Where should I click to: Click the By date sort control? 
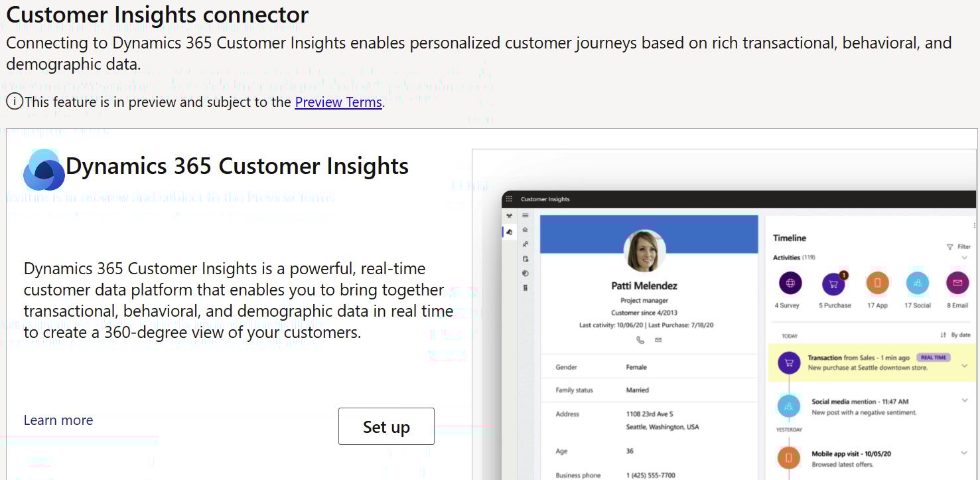pos(955,335)
